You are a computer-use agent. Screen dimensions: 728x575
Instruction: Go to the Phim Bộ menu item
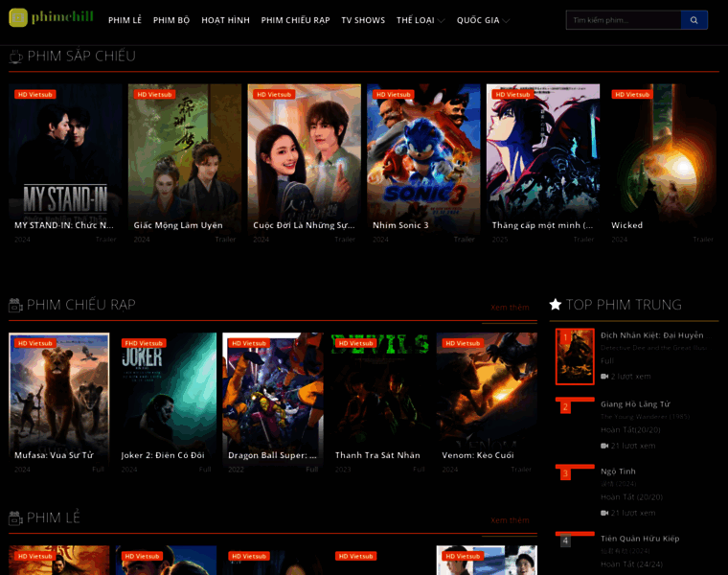coord(171,20)
